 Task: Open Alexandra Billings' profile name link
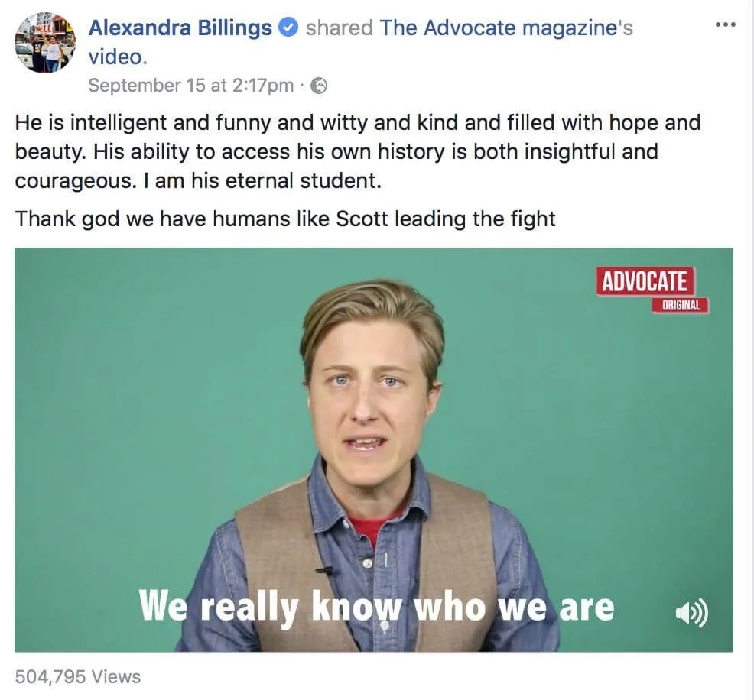180,28
